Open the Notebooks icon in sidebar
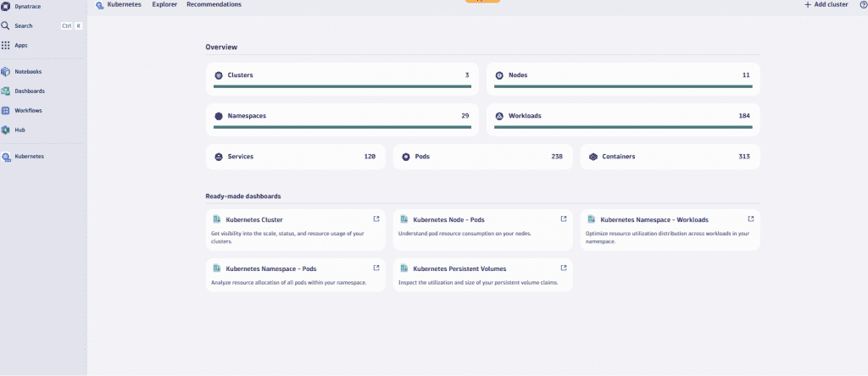The height and width of the screenshot is (376, 868). tap(6, 71)
